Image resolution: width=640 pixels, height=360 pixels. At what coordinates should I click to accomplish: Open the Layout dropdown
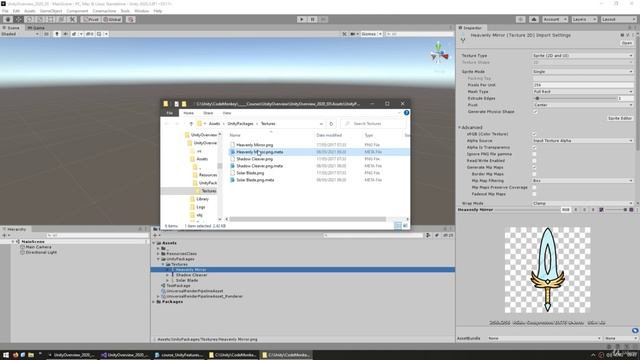[x=618, y=19]
